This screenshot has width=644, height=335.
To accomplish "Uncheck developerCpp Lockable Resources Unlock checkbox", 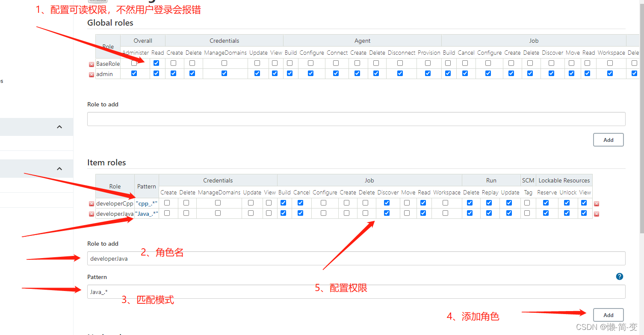I will pyautogui.click(x=567, y=203).
